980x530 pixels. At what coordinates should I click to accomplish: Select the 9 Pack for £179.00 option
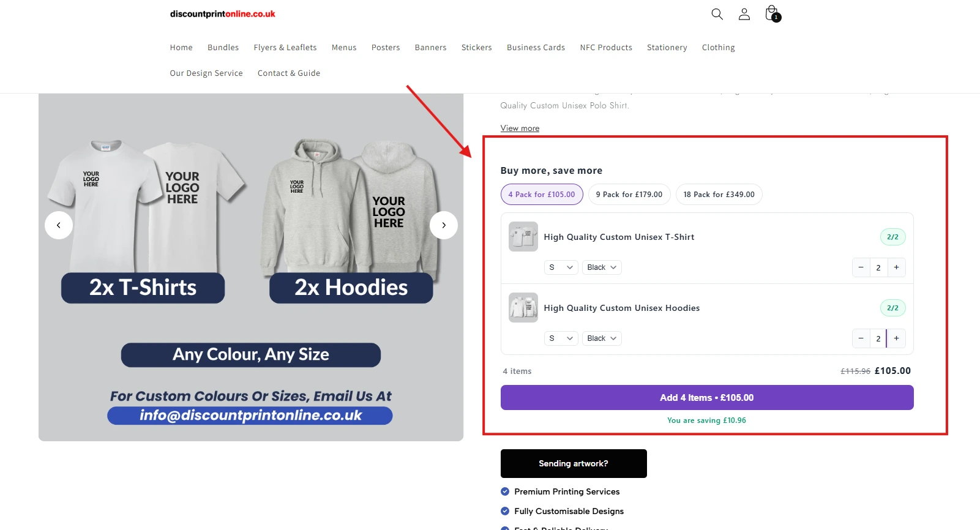(629, 194)
